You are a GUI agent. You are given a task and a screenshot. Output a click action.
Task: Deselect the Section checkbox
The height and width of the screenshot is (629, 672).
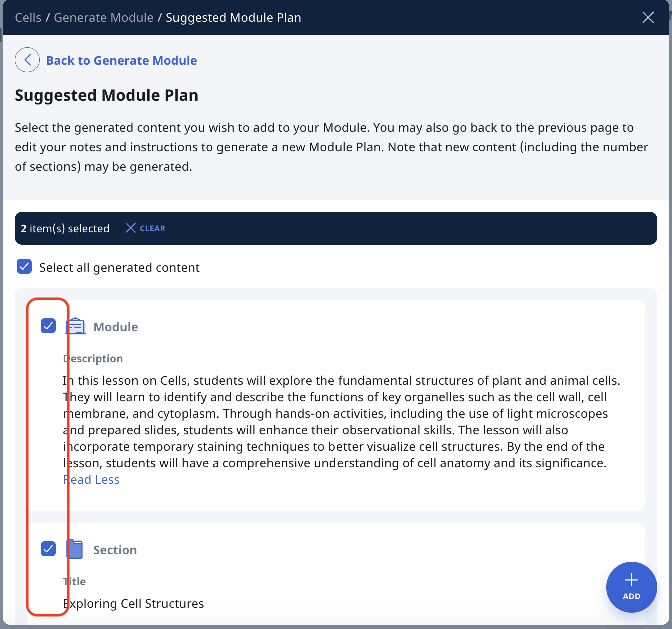tap(48, 549)
